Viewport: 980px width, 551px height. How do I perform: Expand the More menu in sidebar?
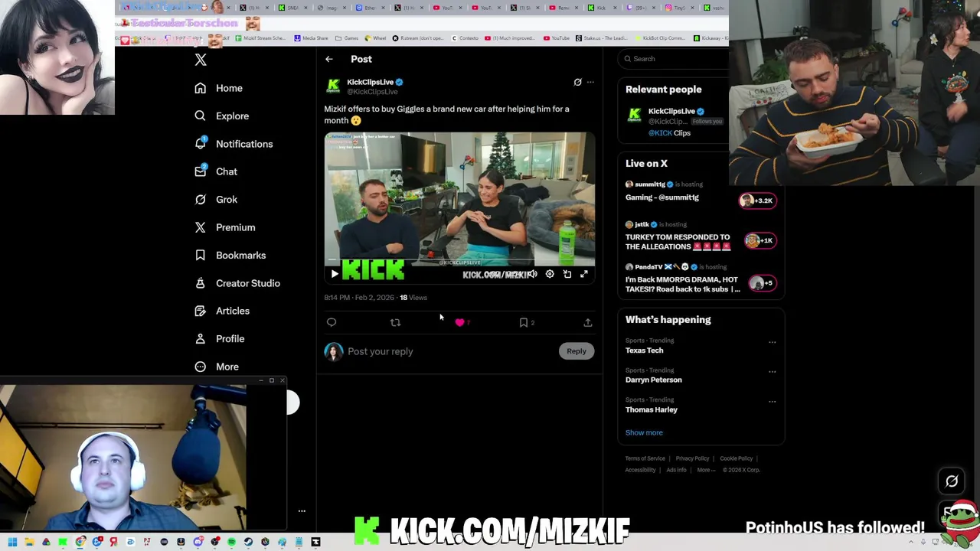(x=217, y=367)
